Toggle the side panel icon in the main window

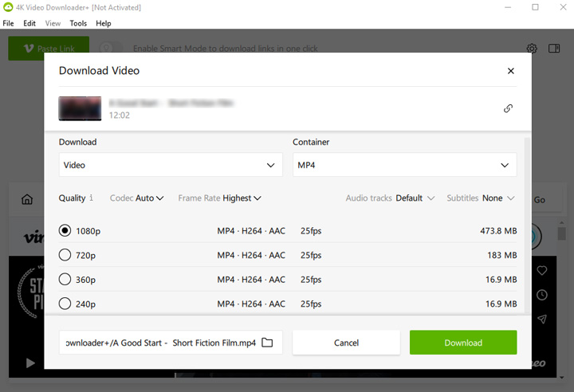(x=554, y=49)
